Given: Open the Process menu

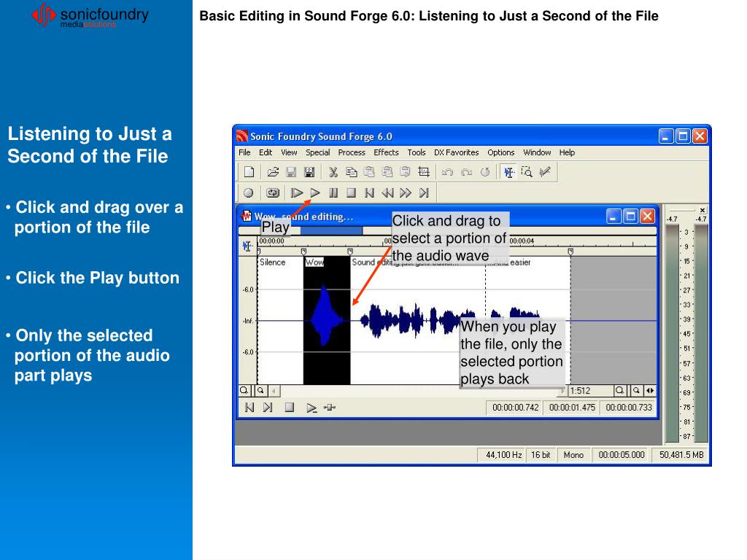Looking at the screenshot, I should (x=352, y=152).
